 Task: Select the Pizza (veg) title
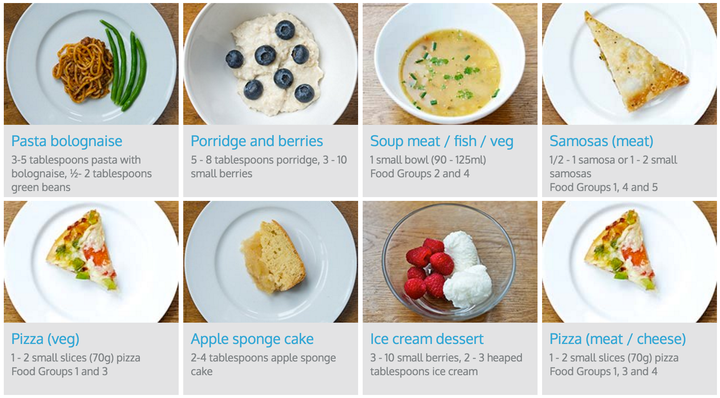45,339
